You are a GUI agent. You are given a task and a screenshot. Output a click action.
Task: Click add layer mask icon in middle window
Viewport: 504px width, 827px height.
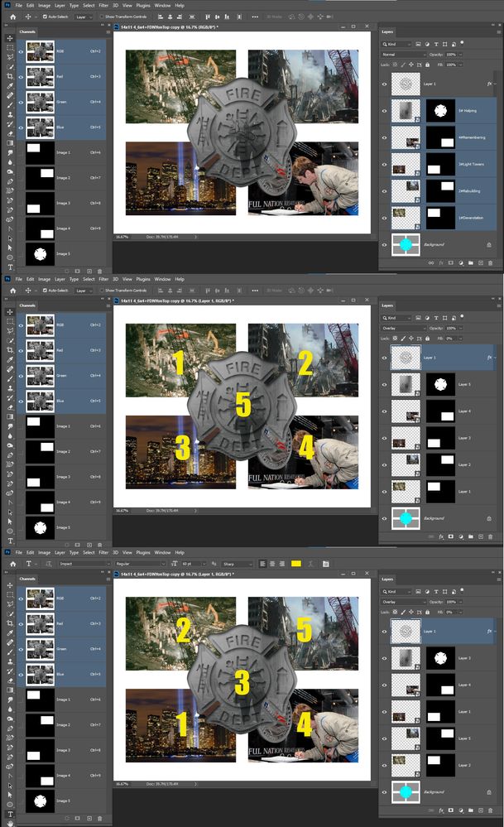tap(451, 536)
